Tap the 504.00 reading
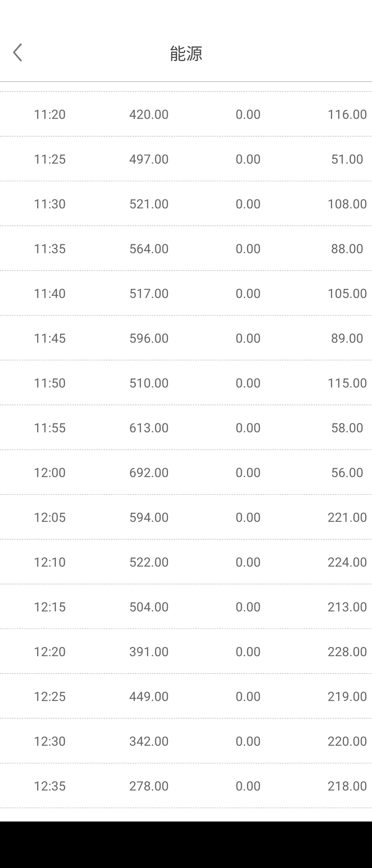Screen dimensions: 372x868 pyautogui.click(x=149, y=607)
